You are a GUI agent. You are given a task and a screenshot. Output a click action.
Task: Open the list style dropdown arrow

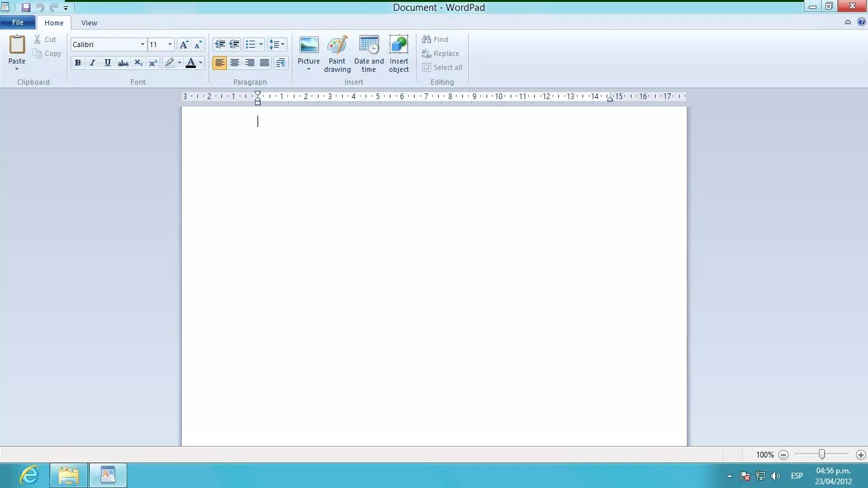point(261,44)
